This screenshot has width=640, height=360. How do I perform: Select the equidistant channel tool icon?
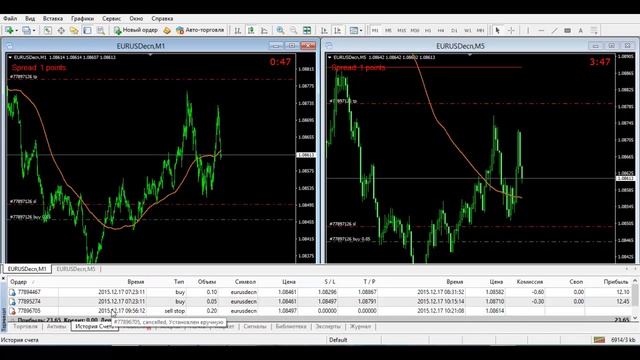pyautogui.click(x=567, y=30)
